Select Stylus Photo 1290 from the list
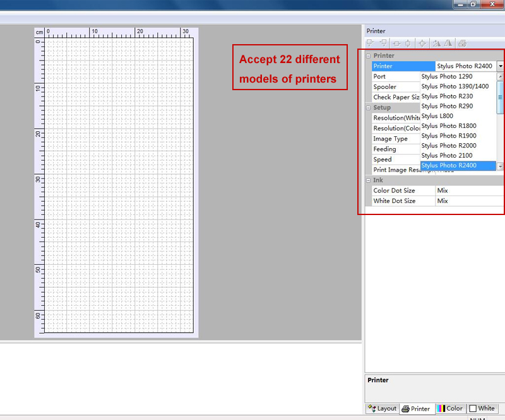Screen dimensions: 505x420 point(447,76)
